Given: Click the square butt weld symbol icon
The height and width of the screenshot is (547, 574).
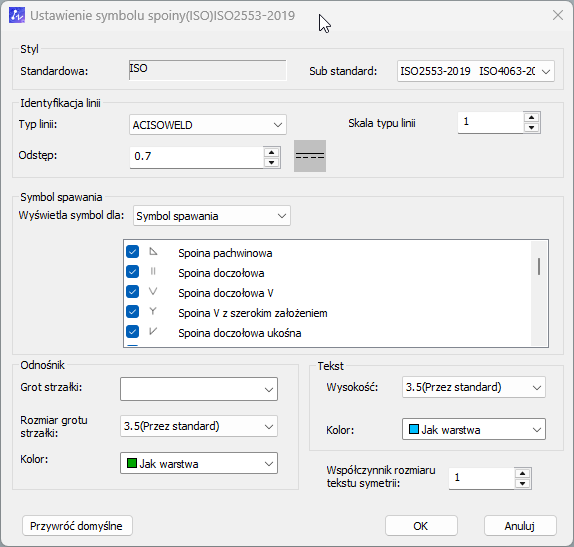Looking at the screenshot, I should click(153, 271).
